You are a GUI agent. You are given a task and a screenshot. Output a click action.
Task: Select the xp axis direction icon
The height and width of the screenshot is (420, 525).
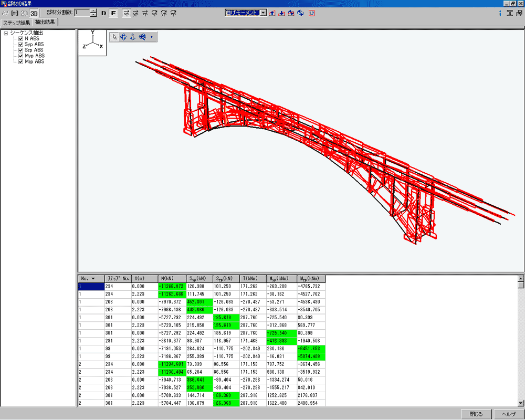pyautogui.click(x=127, y=13)
